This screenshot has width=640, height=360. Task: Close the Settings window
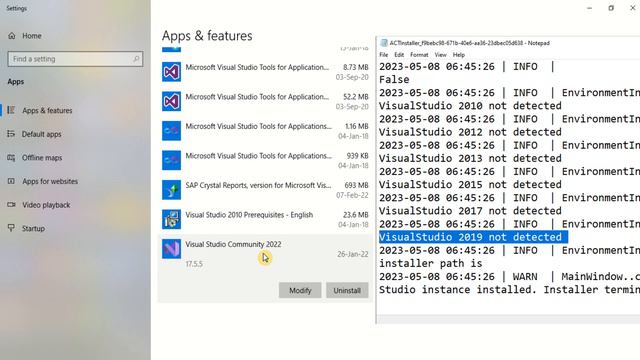(632, 8)
